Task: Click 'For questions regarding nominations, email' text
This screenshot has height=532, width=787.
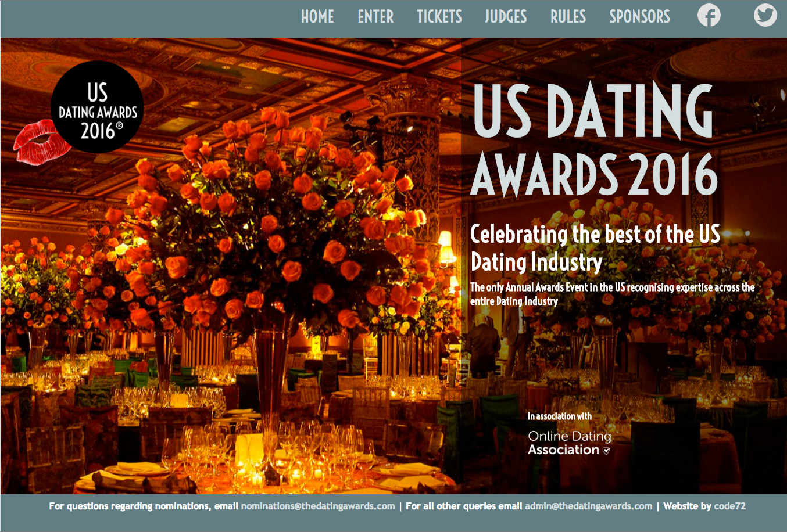Action: tap(144, 506)
